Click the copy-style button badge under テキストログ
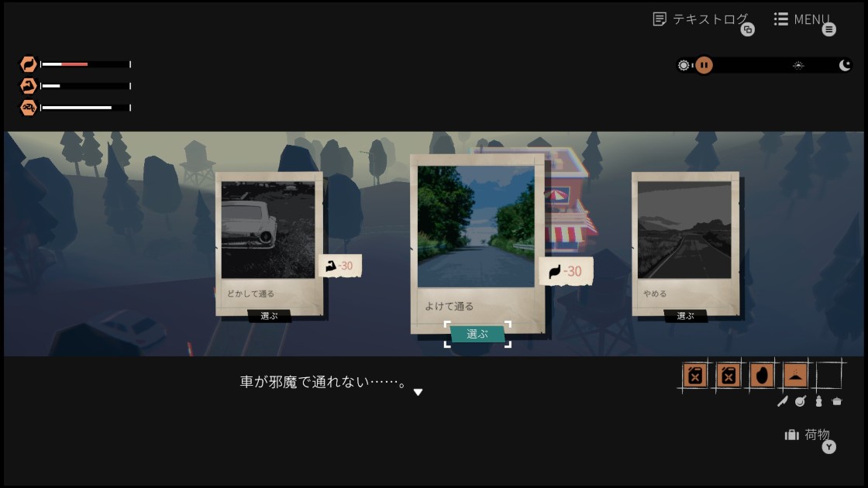The width and height of the screenshot is (868, 488). pos(747,29)
